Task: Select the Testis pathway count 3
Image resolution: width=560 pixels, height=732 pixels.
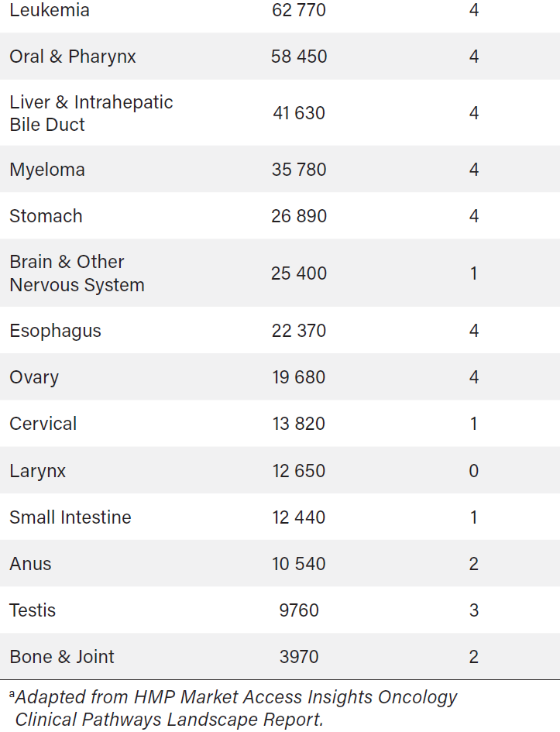Action: pyautogui.click(x=474, y=610)
